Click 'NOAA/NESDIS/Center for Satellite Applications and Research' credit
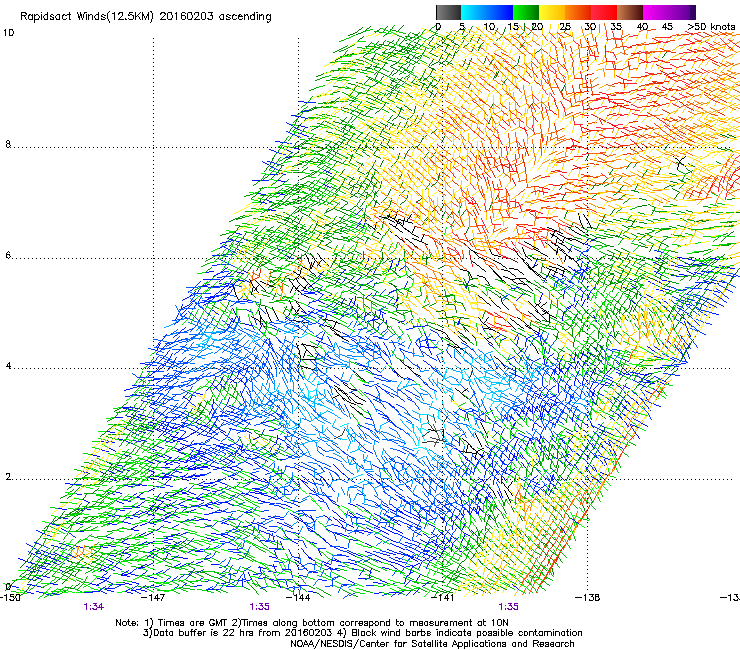740x650 pixels. 432,644
